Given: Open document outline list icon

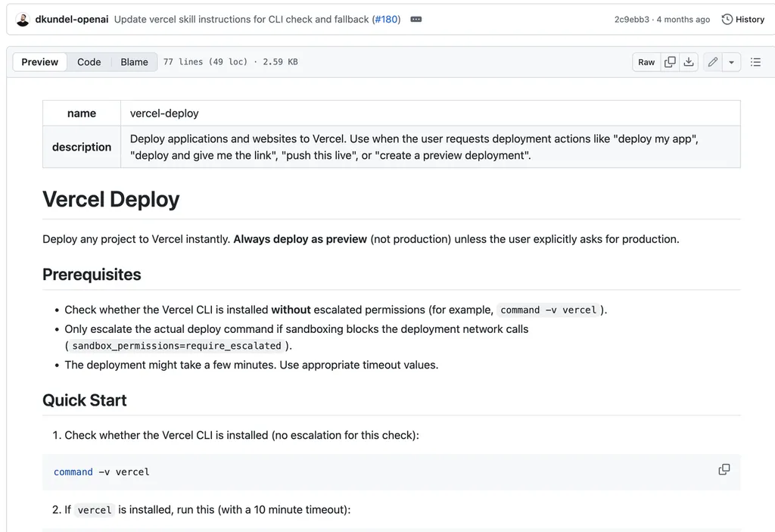Looking at the screenshot, I should tap(756, 62).
